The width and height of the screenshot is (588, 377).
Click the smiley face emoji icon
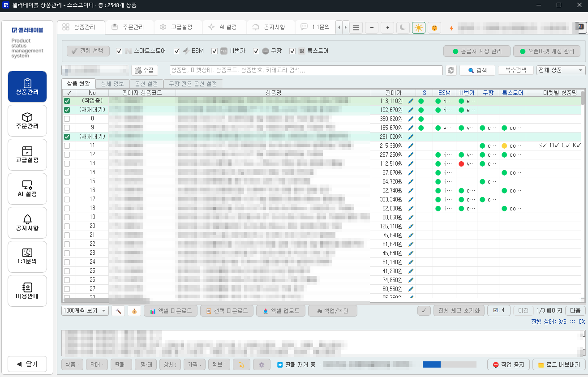point(434,28)
